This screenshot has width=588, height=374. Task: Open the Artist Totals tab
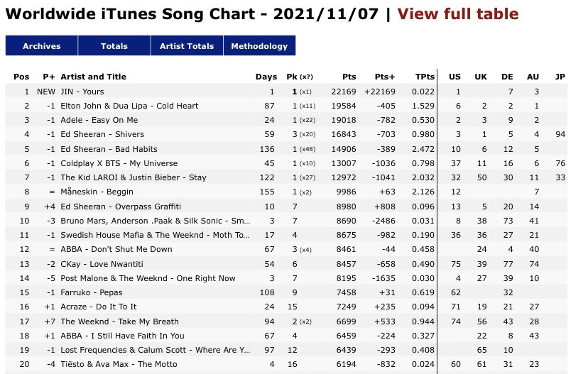tap(187, 46)
